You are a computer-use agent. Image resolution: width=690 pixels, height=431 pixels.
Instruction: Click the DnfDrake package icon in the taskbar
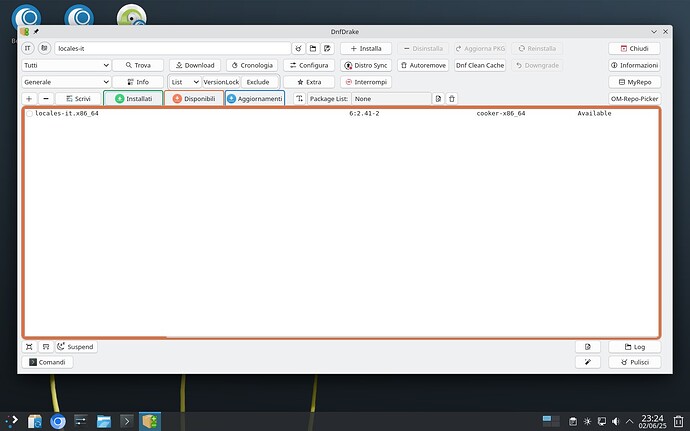tap(150, 421)
